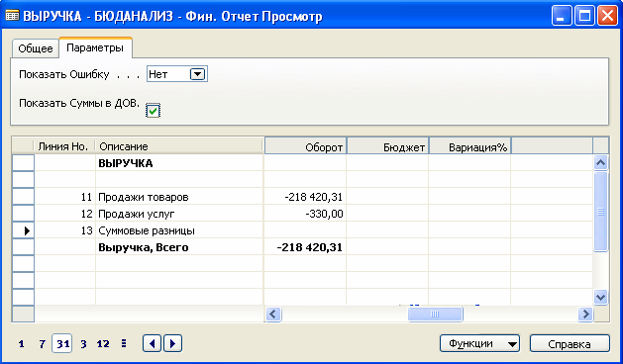Image resolution: width=623 pixels, height=364 pixels.
Task: Click the Линия Но. column header
Action: [x=64, y=146]
